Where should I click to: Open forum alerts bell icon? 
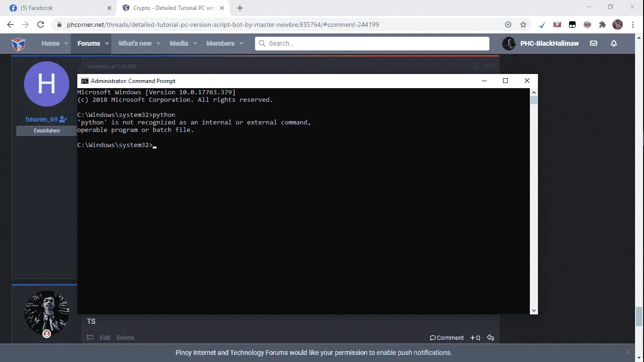coord(614,43)
